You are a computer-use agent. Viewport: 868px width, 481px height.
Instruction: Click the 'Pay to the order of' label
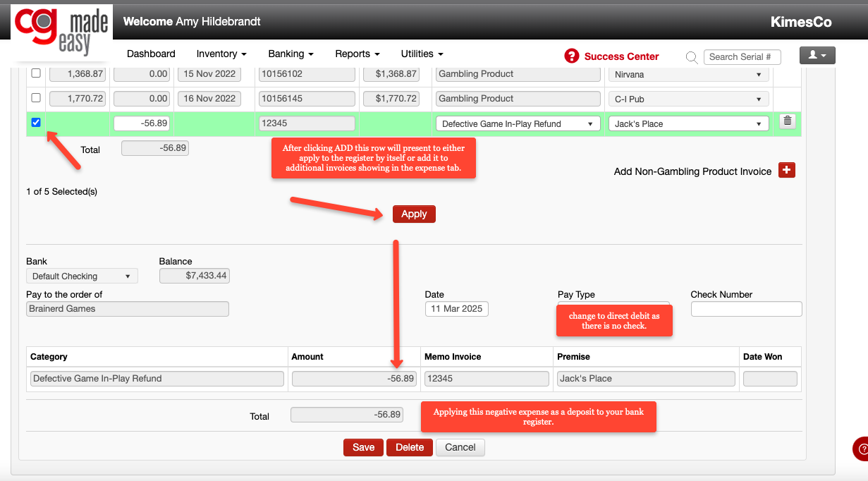coord(64,294)
